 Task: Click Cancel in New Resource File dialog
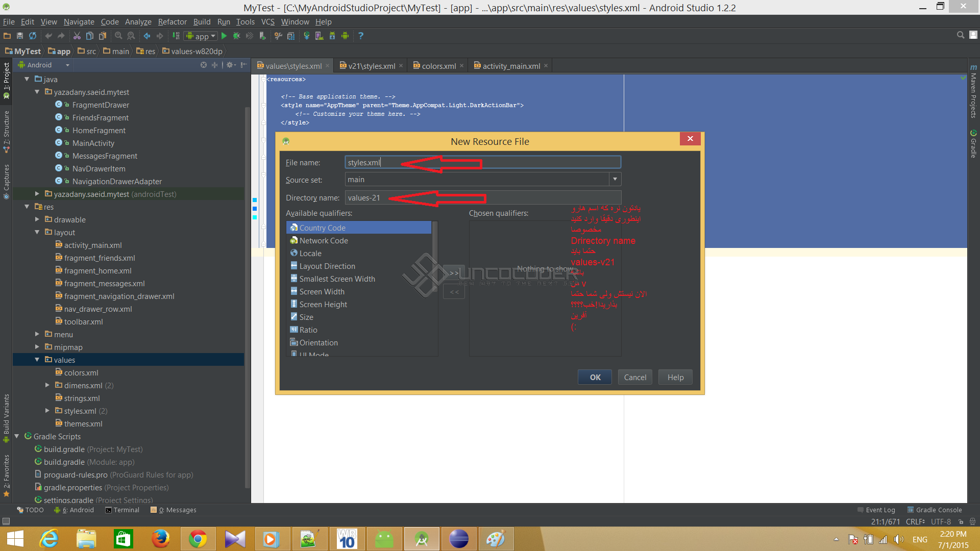pyautogui.click(x=635, y=377)
